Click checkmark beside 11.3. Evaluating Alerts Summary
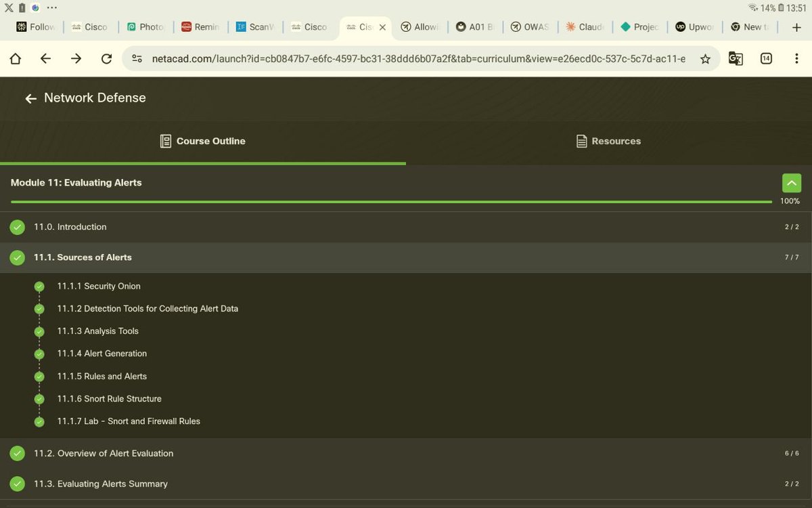This screenshot has width=812, height=508. click(18, 484)
